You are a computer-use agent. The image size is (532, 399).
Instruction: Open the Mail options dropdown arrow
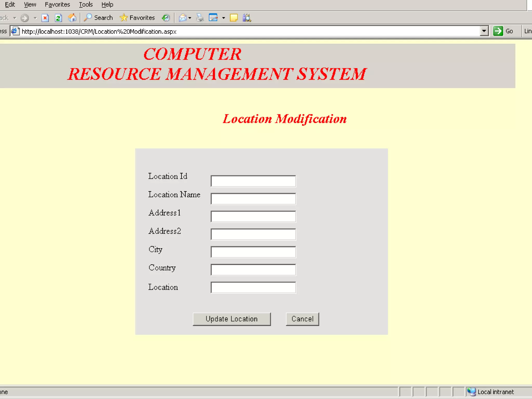tap(190, 18)
